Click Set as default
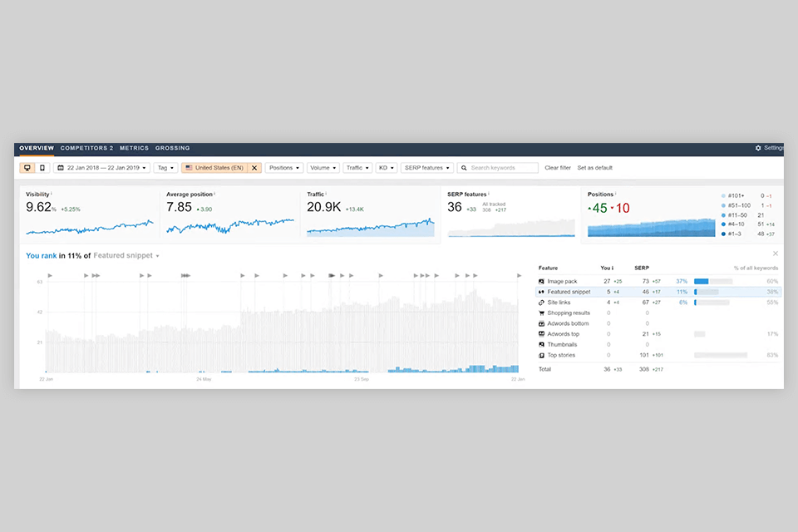798x532 pixels. 595,168
